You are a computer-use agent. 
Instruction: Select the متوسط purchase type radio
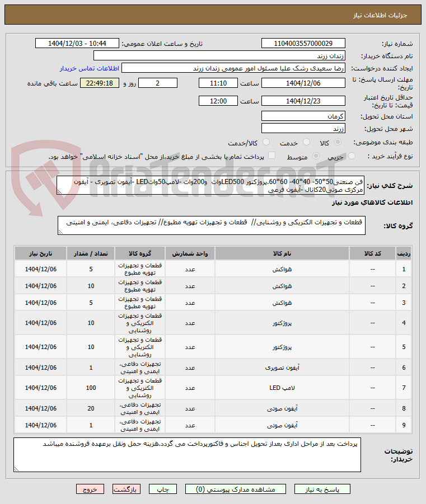click(x=316, y=156)
